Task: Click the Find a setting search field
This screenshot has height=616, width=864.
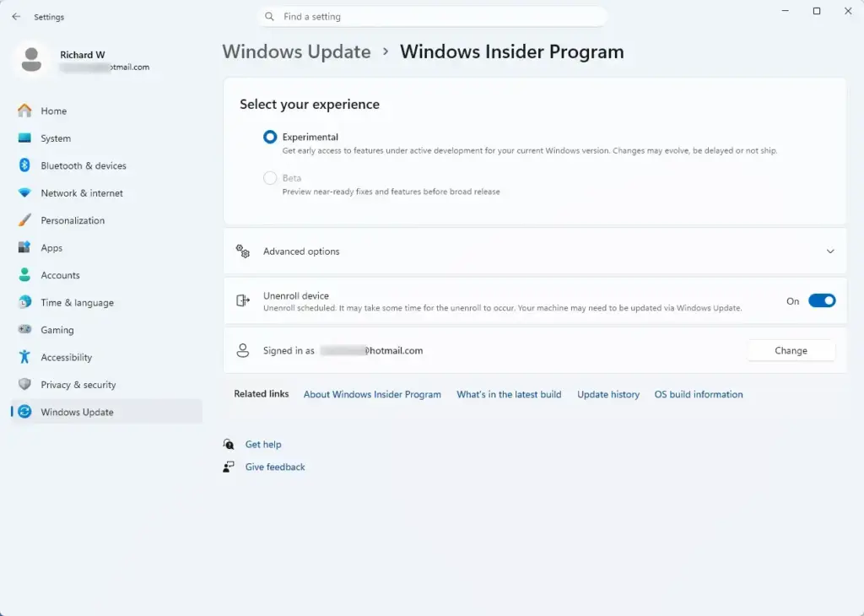Action: click(x=431, y=17)
